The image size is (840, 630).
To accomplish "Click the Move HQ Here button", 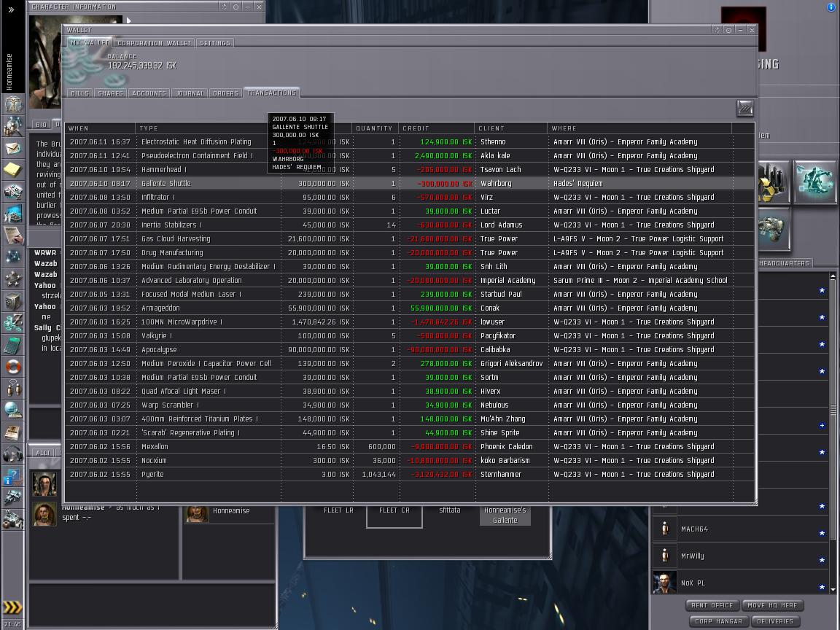I will tap(772, 605).
